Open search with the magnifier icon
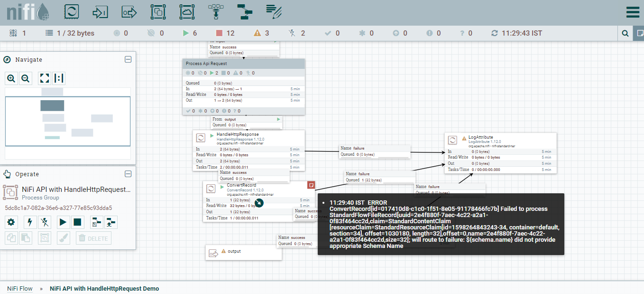This screenshot has width=644, height=294. (x=625, y=33)
